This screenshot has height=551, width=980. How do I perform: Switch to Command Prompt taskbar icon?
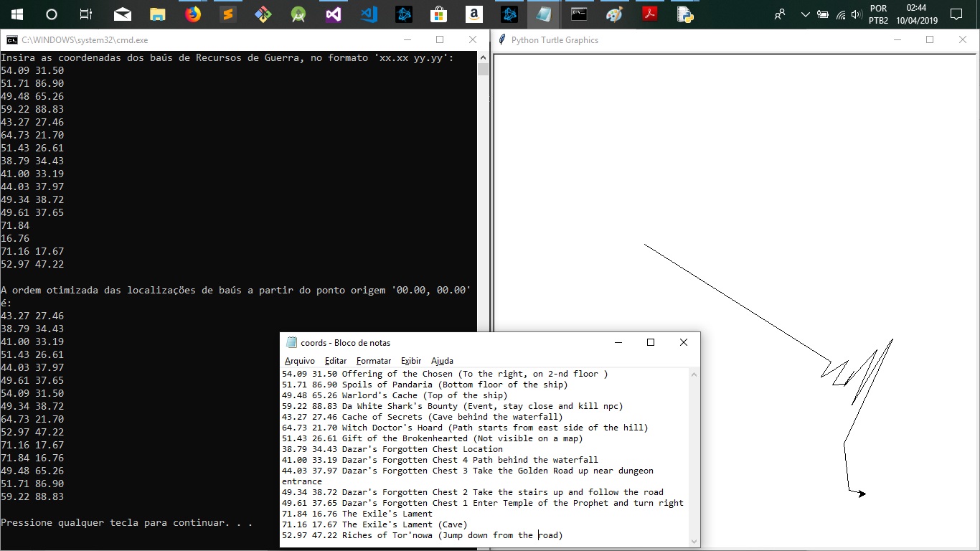click(x=579, y=14)
